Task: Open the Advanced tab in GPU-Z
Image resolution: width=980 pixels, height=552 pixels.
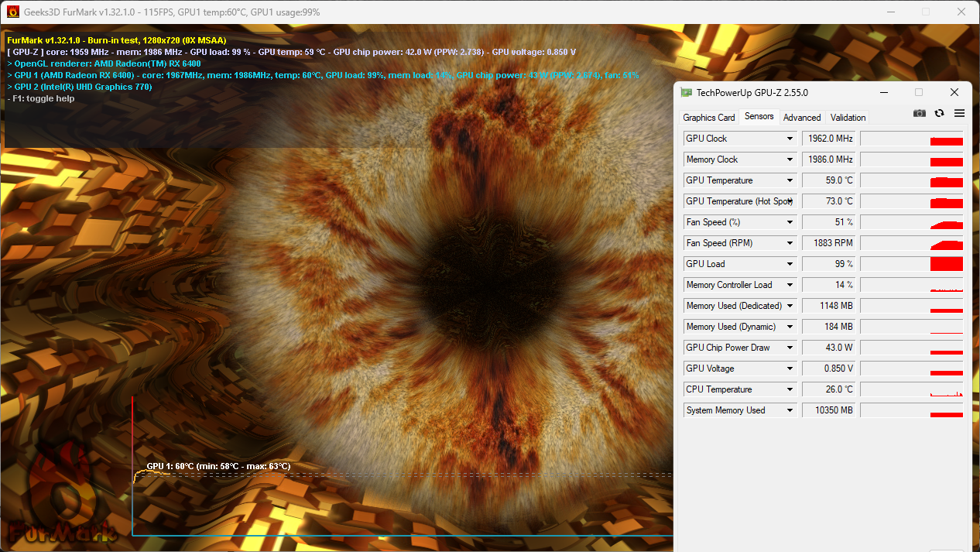Action: 802,118
